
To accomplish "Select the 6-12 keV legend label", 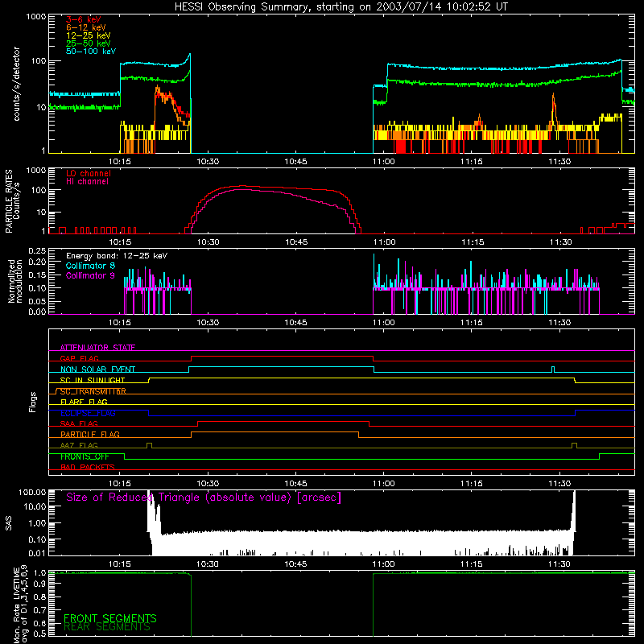I will 86,27.
